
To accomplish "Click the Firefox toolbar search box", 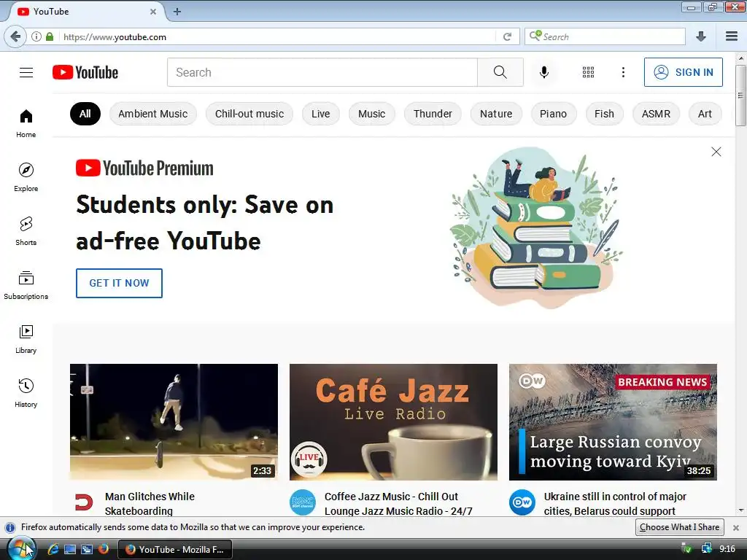I will (x=605, y=36).
